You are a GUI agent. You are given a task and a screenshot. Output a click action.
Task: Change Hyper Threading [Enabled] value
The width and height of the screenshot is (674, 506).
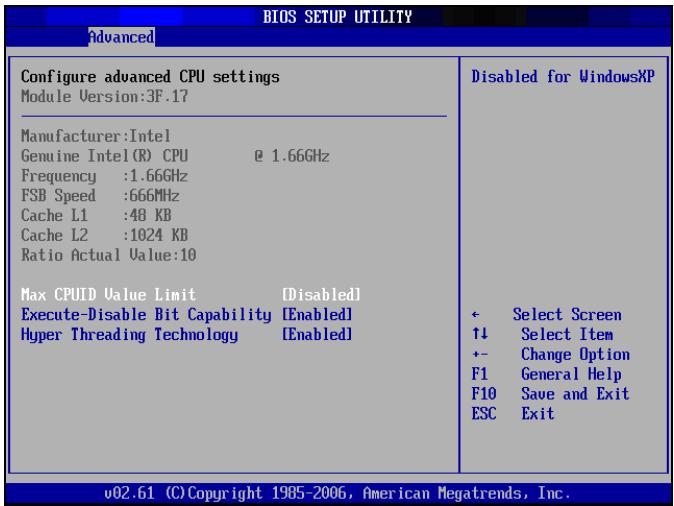tap(317, 334)
